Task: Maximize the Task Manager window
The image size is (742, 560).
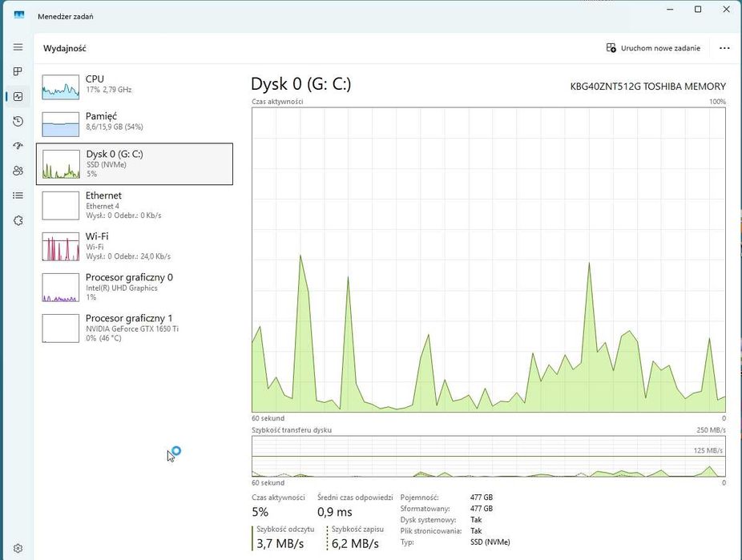Action: [x=698, y=10]
